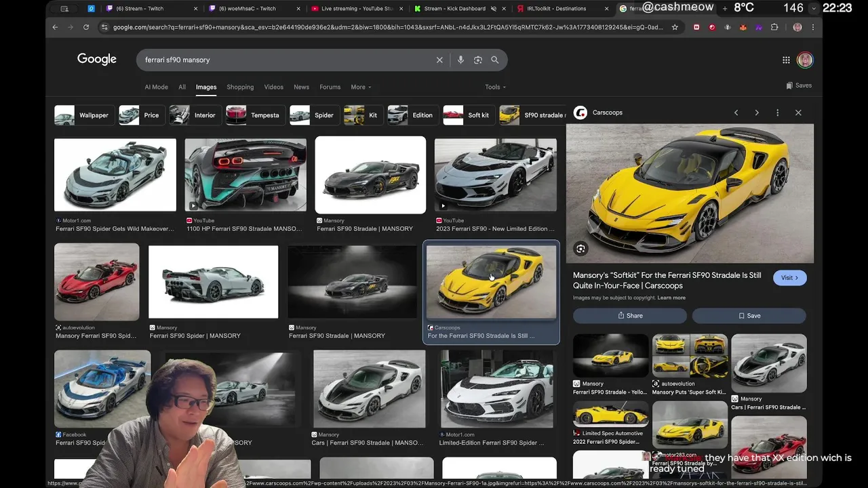Image resolution: width=868 pixels, height=488 pixels.
Task: Click the Google logo
Action: 97,59
